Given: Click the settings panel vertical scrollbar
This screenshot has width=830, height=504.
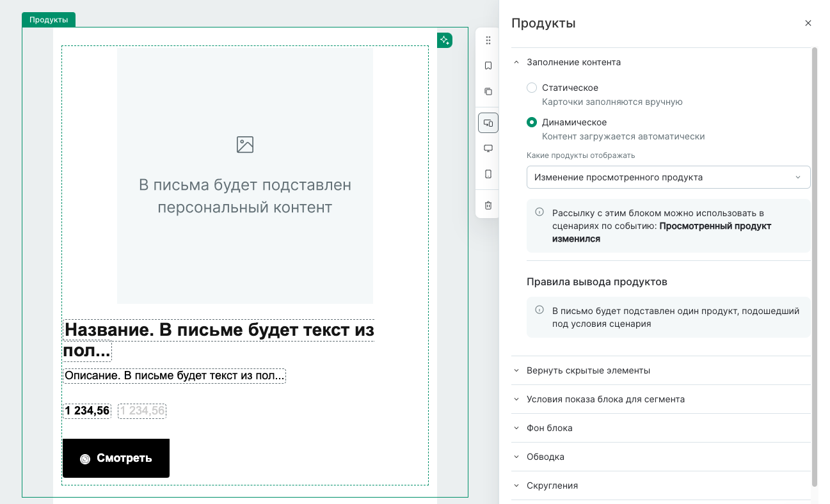Looking at the screenshot, I should [x=815, y=266].
